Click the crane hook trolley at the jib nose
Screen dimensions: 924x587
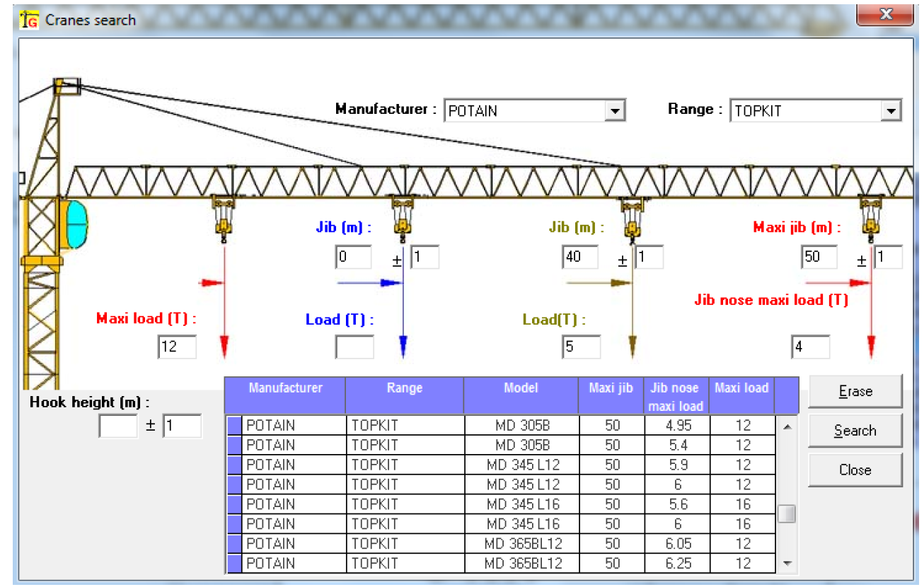click(871, 219)
